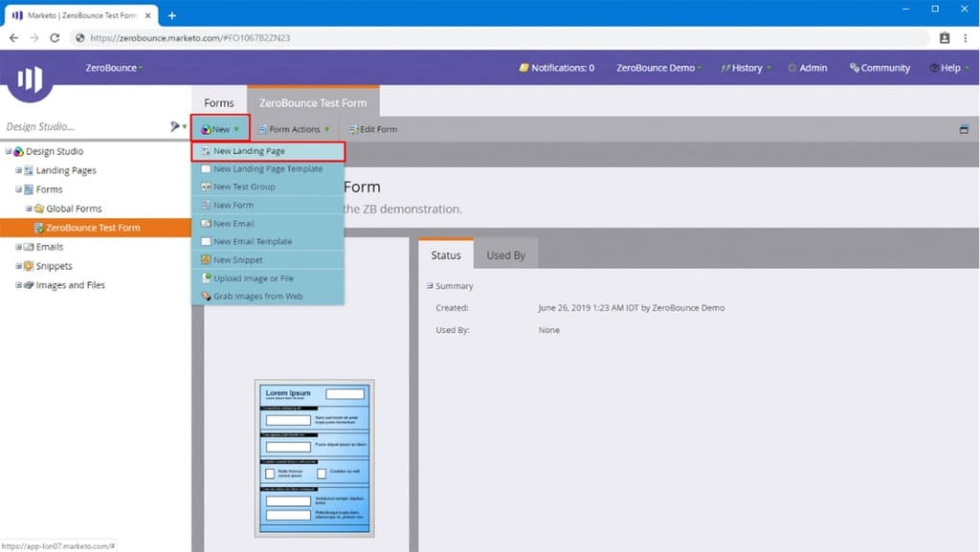Select Landing Pages in the tree
This screenshot has height=552, width=980.
tap(66, 170)
